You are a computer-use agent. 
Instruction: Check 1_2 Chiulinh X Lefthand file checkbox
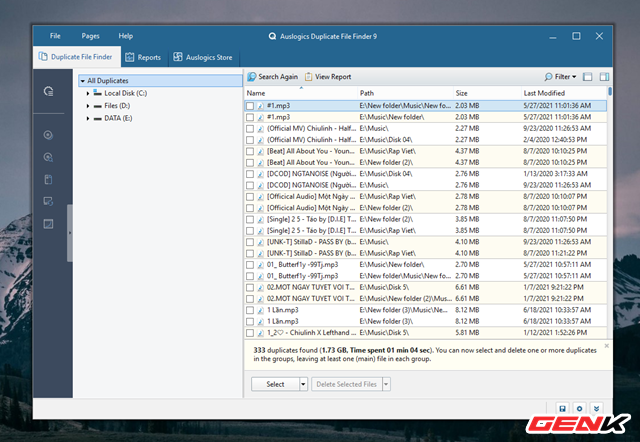tap(250, 333)
